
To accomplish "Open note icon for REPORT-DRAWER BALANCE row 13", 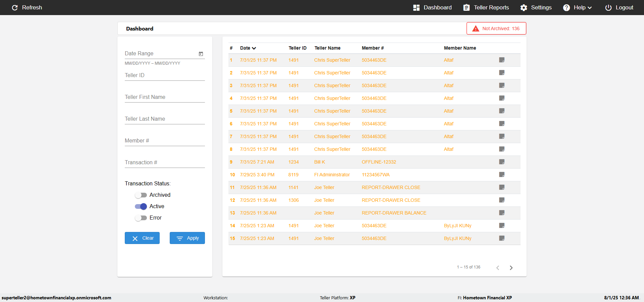I will pos(502,213).
